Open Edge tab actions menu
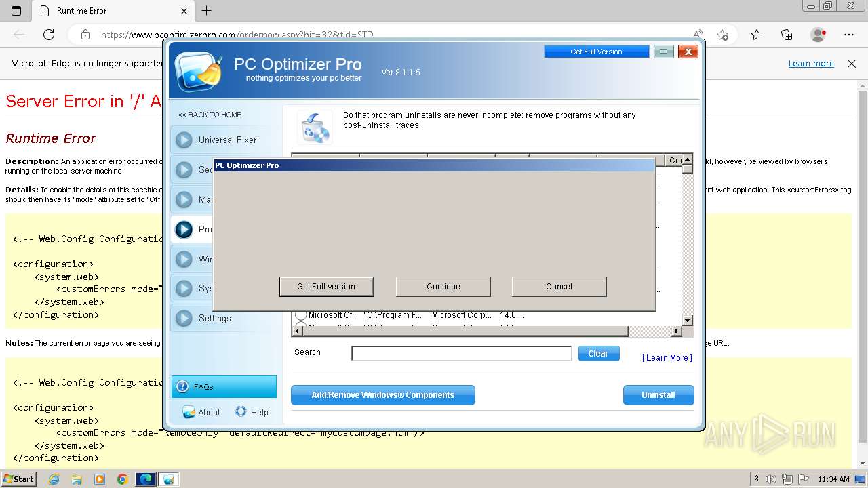The width and height of the screenshot is (868, 488). [x=16, y=11]
